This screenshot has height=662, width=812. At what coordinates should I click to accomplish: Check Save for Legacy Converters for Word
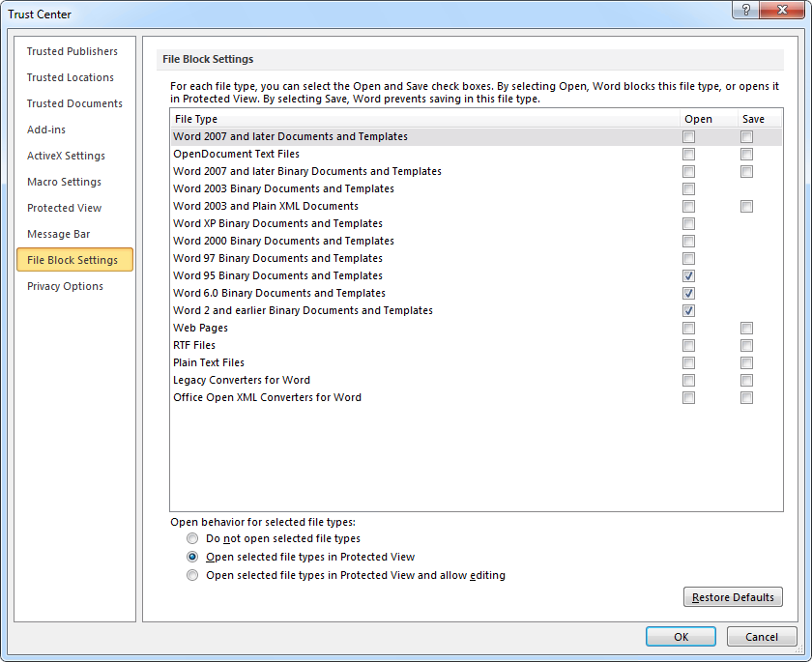[746, 381]
